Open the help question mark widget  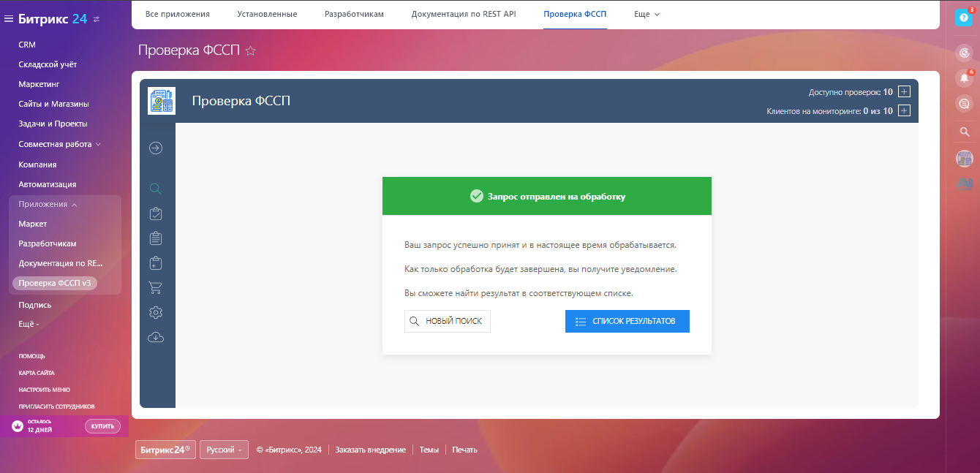[964, 18]
